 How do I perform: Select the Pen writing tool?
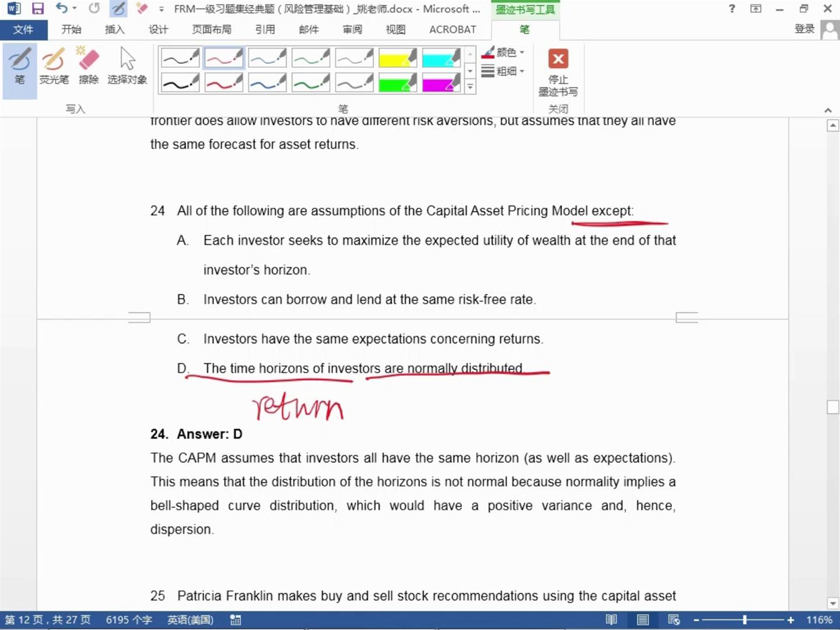pyautogui.click(x=20, y=70)
